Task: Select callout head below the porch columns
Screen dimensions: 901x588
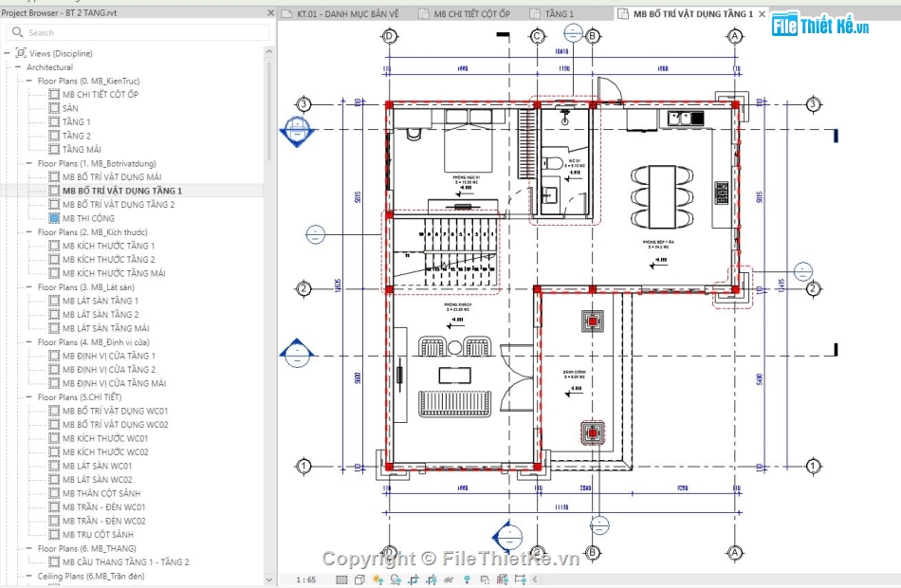Action: (x=599, y=524)
